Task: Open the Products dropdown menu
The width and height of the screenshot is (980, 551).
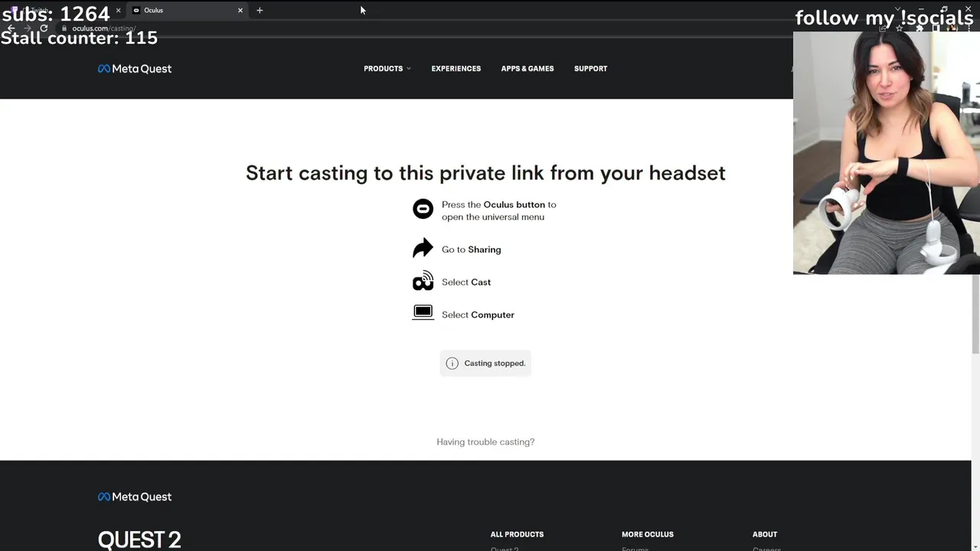Action: (387, 69)
